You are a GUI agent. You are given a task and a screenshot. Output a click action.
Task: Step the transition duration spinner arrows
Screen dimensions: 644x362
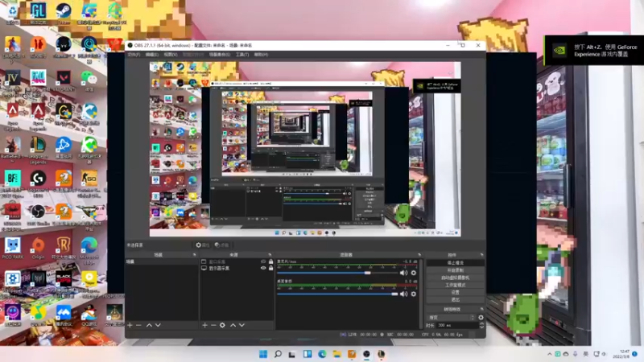click(481, 325)
